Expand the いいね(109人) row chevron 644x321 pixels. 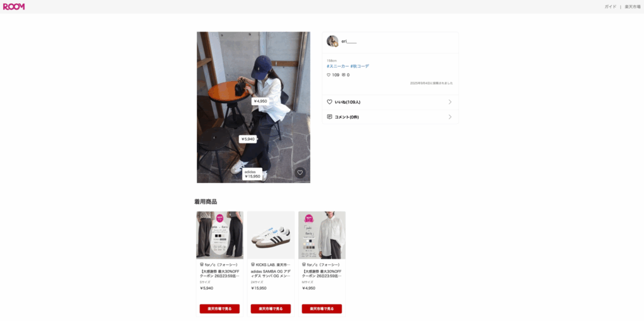450,102
